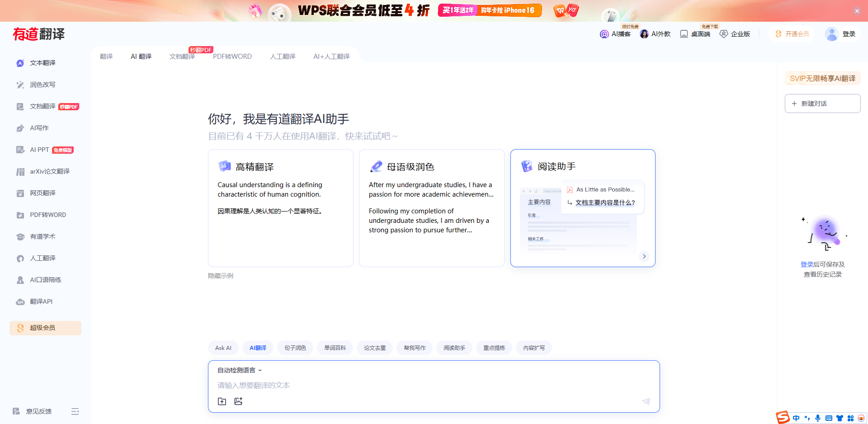Click the image translation icon in the input box
The width and height of the screenshot is (868, 424).
(x=238, y=401)
